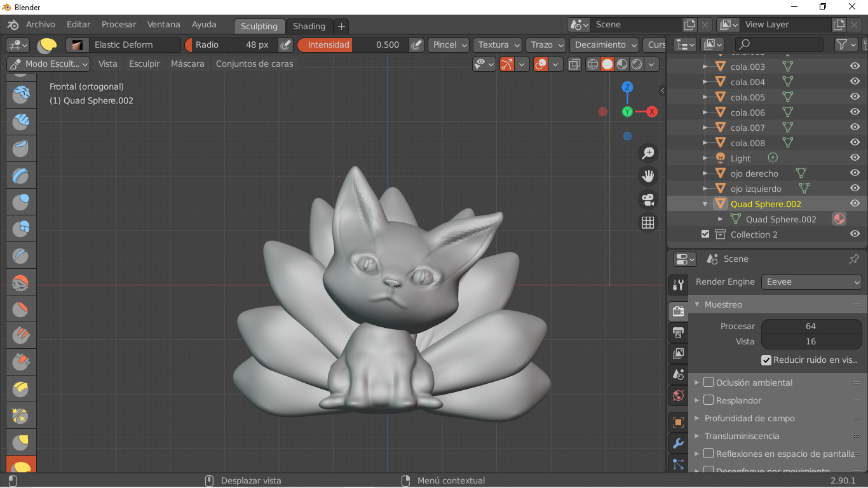Switch perspective/orthographic with the grid icon

click(x=648, y=222)
